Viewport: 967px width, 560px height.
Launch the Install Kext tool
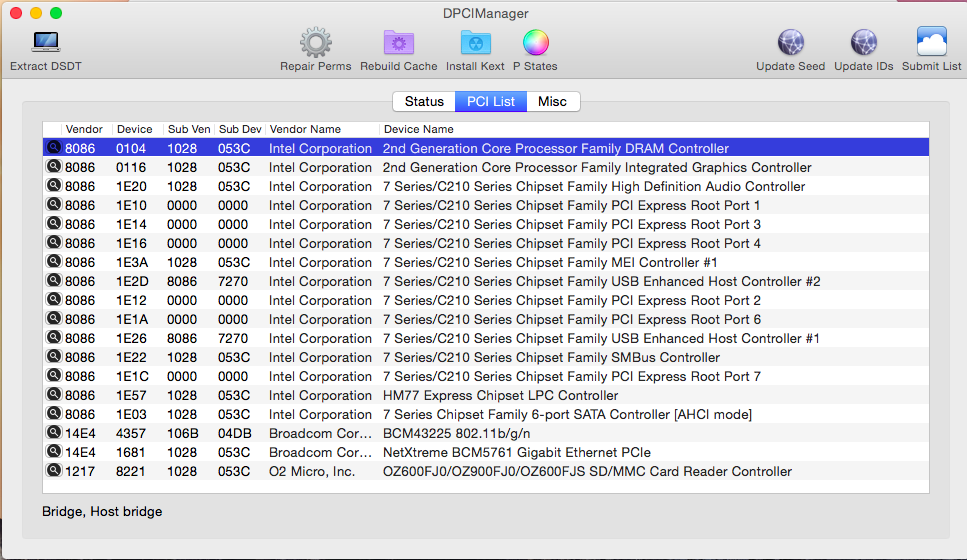pyautogui.click(x=475, y=43)
